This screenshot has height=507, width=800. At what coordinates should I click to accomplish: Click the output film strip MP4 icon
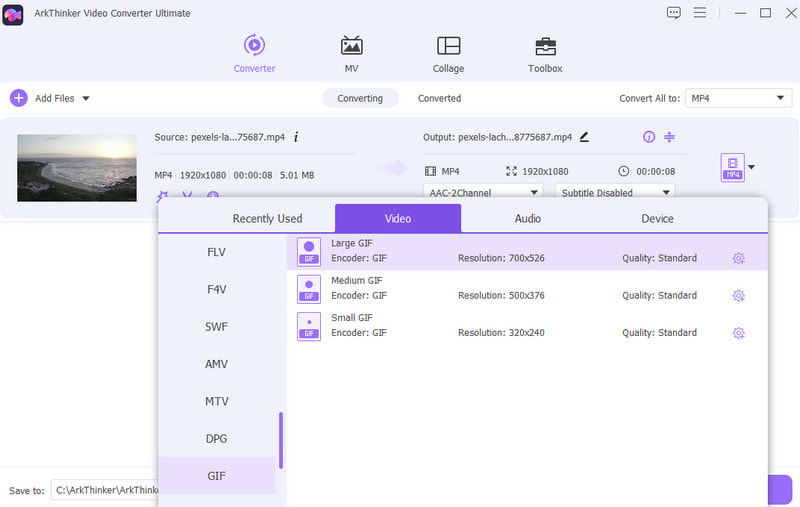431,171
